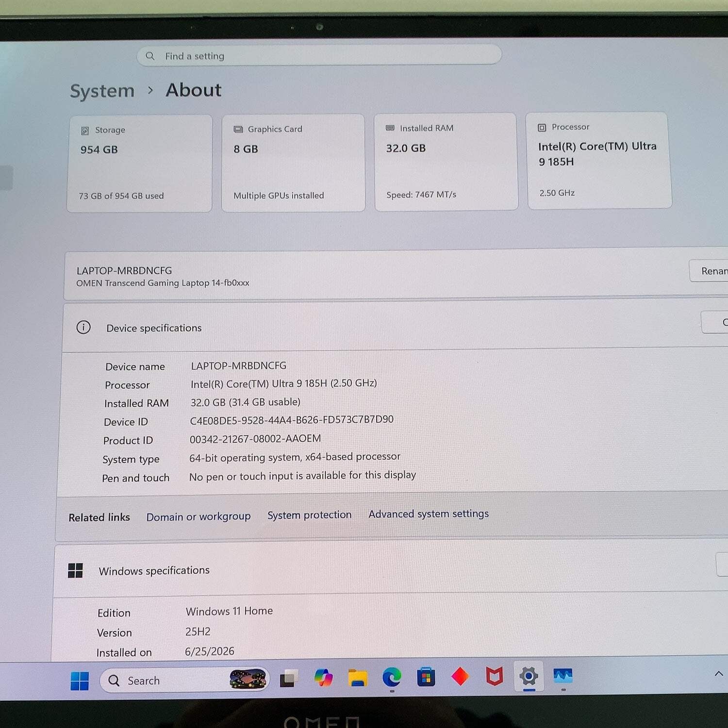
Task: Open the System protection link
Action: pyautogui.click(x=310, y=515)
